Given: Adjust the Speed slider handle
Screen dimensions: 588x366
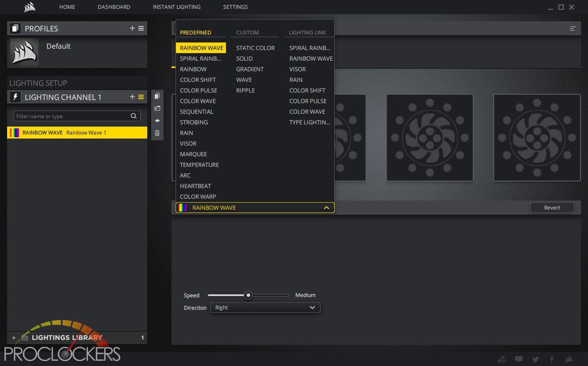Looking at the screenshot, I should click(x=248, y=295).
